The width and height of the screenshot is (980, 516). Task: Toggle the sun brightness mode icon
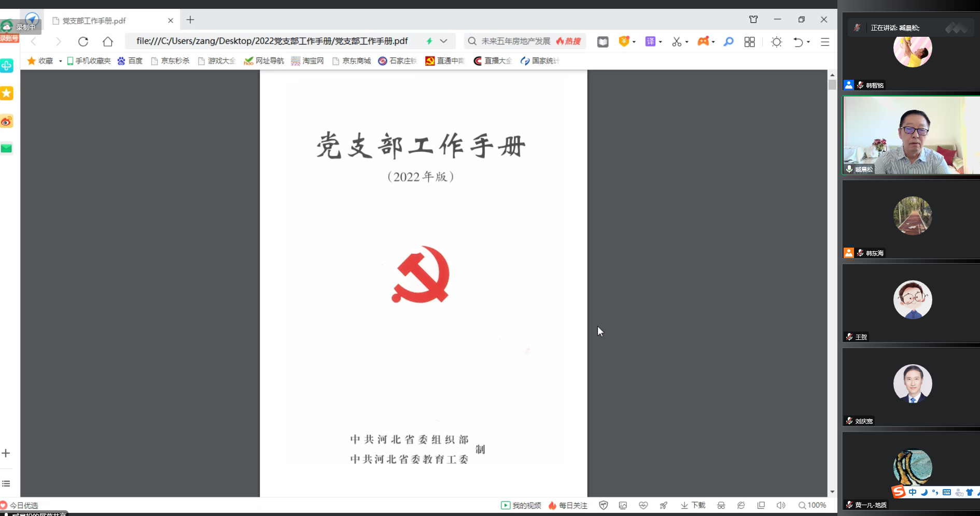[x=776, y=42]
